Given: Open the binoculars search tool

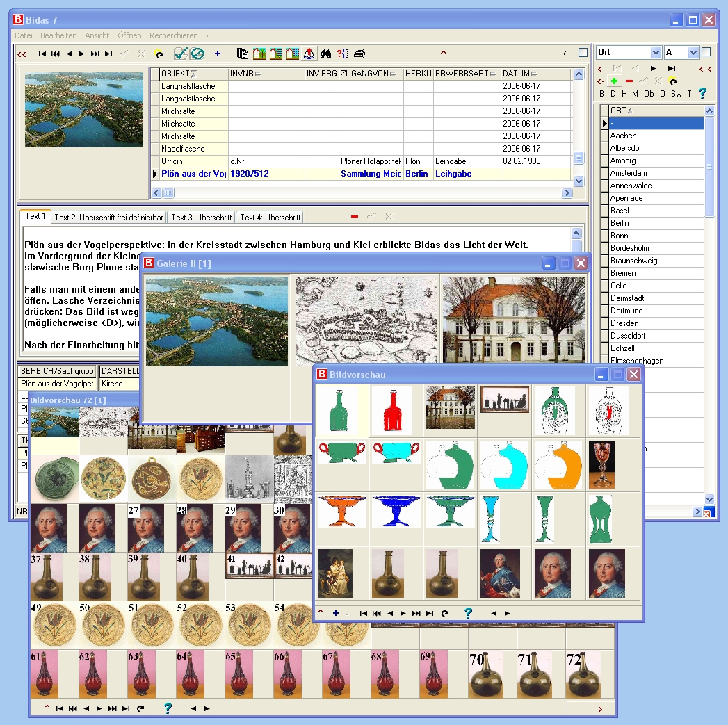Looking at the screenshot, I should (x=325, y=54).
